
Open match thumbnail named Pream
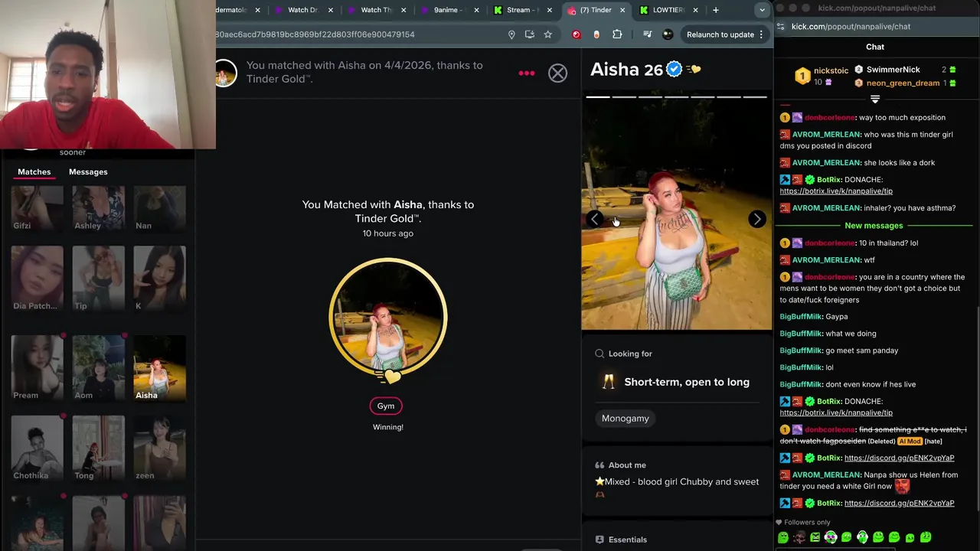tap(37, 368)
